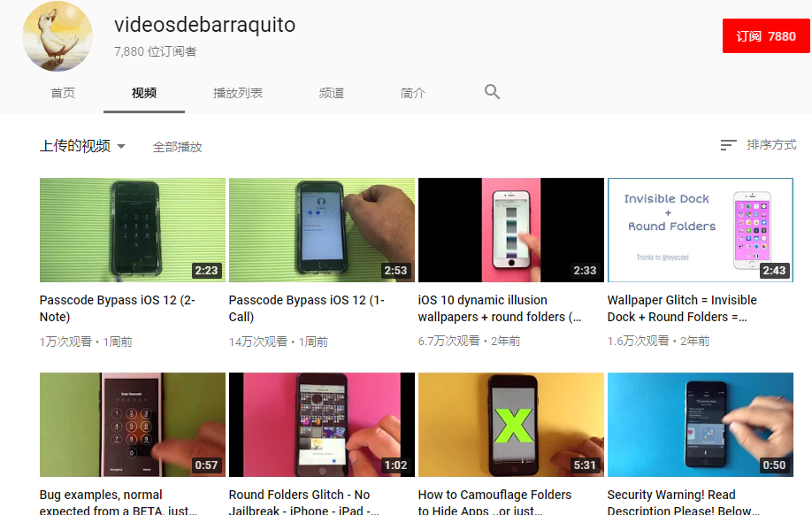Click the sort-by lines icon
Viewport: 812px width, 515px height.
728,145
